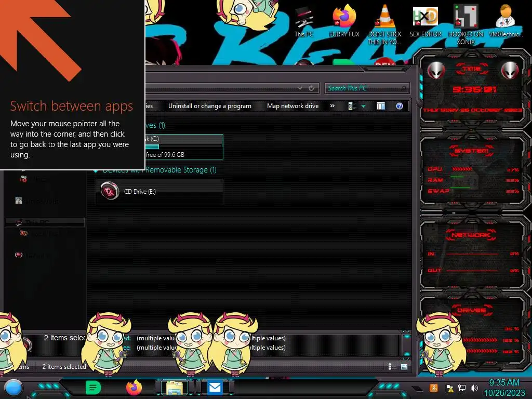Click the SYSTEM widget header
The width and height of the screenshot is (532, 399).
(x=471, y=151)
